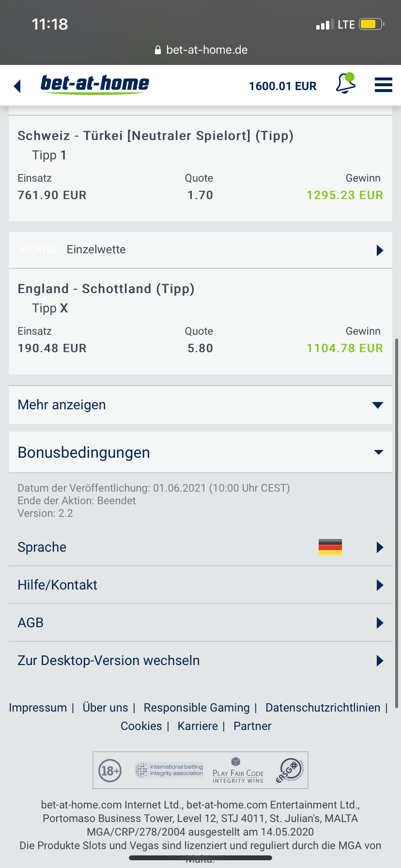Open the Hilfe/Kontakt menu item

point(200,585)
